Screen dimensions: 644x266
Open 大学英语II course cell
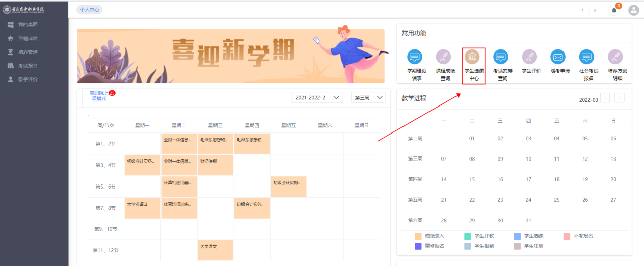(x=142, y=208)
